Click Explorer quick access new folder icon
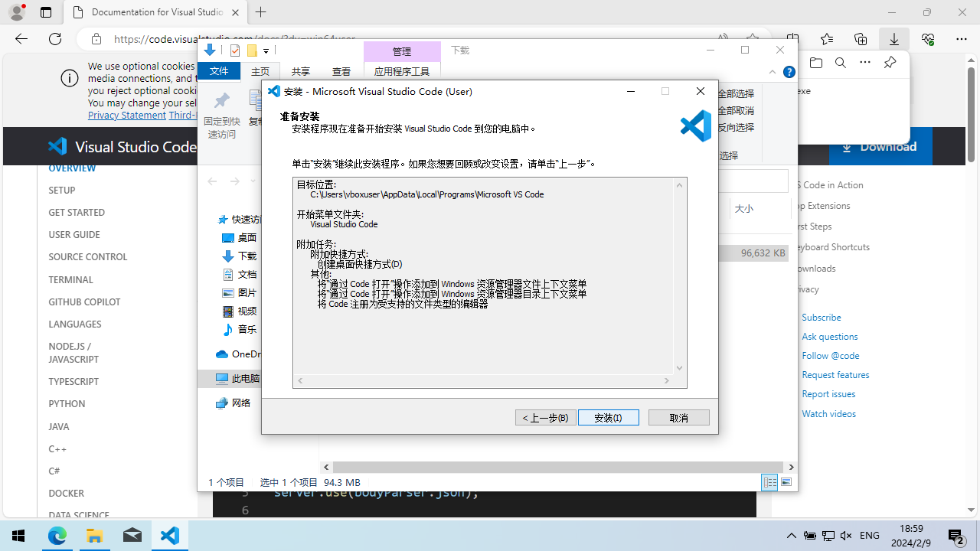This screenshot has width=980, height=551. [251, 51]
